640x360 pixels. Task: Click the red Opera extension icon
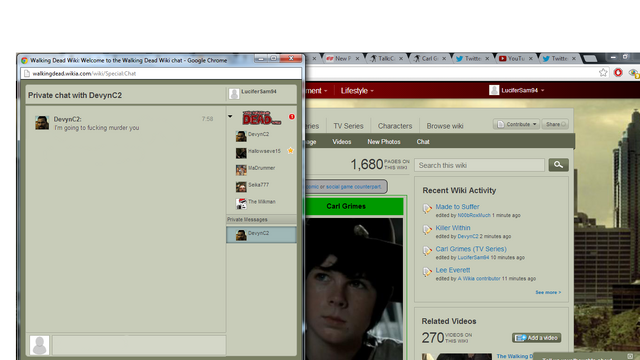[618, 73]
